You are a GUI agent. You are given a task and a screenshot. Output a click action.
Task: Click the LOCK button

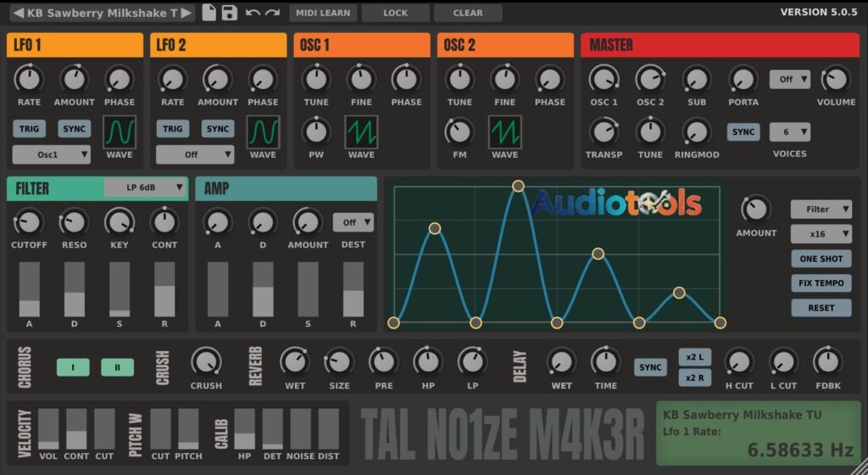[x=395, y=13]
